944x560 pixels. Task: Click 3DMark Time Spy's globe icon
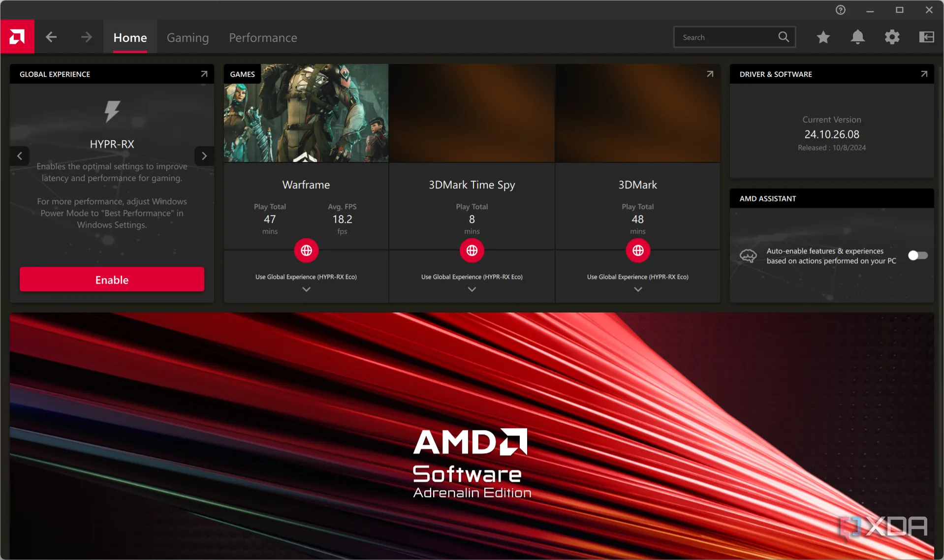coord(472,250)
